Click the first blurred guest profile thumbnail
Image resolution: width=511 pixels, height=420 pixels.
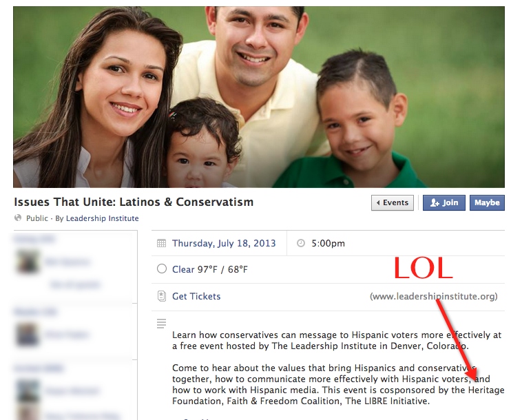click(x=28, y=262)
